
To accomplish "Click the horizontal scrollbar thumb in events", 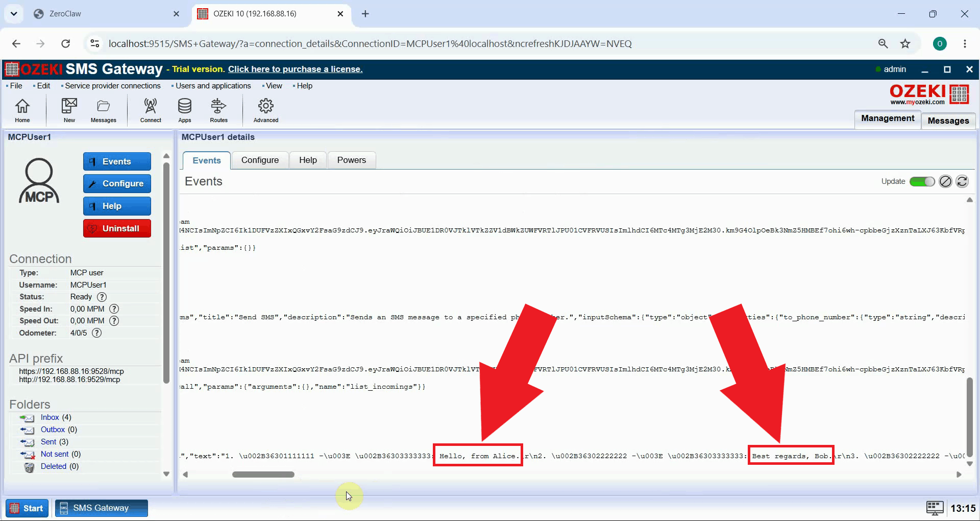I will tap(263, 475).
